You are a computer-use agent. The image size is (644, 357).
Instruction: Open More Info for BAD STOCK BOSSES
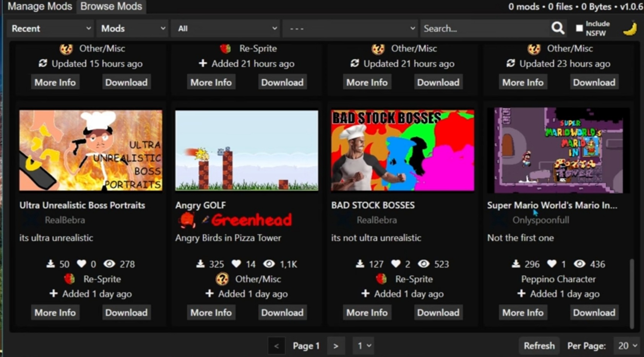tap(367, 312)
